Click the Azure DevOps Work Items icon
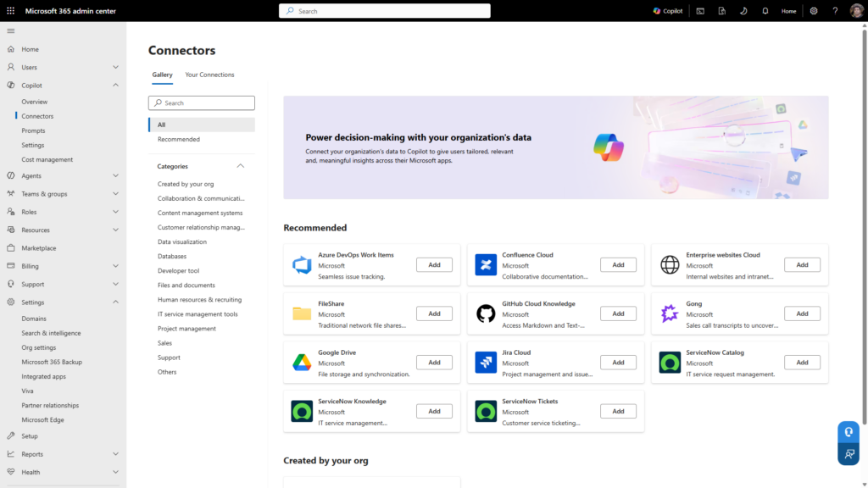868x488 pixels. point(302,265)
